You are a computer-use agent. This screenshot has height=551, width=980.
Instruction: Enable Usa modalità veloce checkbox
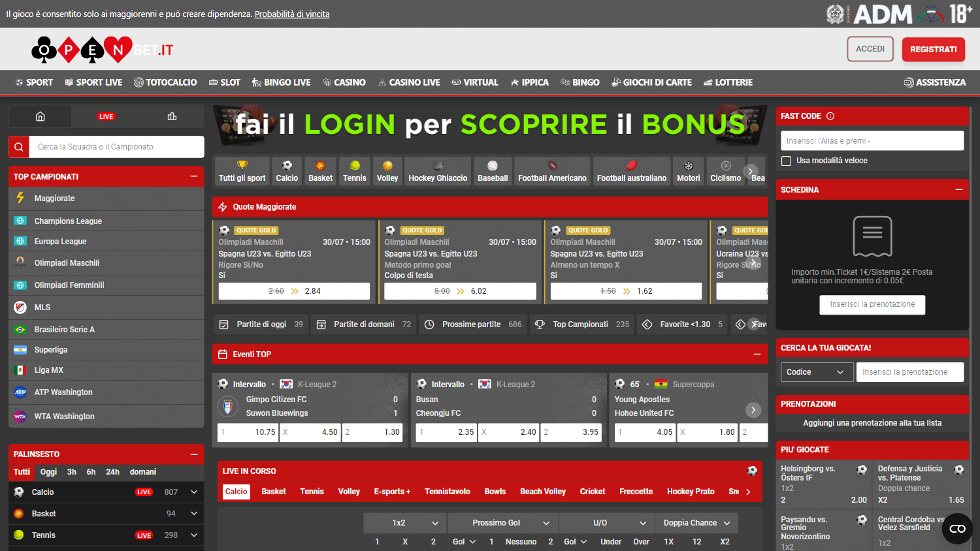click(x=786, y=161)
